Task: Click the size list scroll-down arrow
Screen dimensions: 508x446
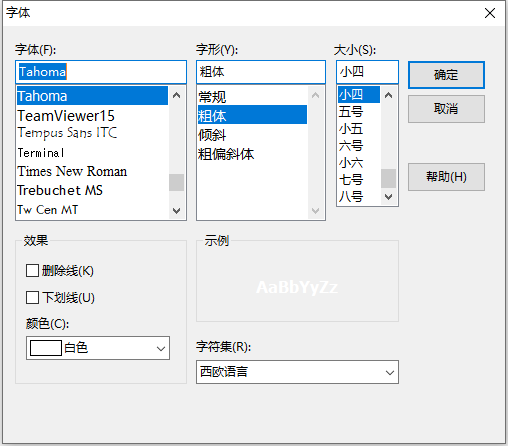Action: pos(388,197)
